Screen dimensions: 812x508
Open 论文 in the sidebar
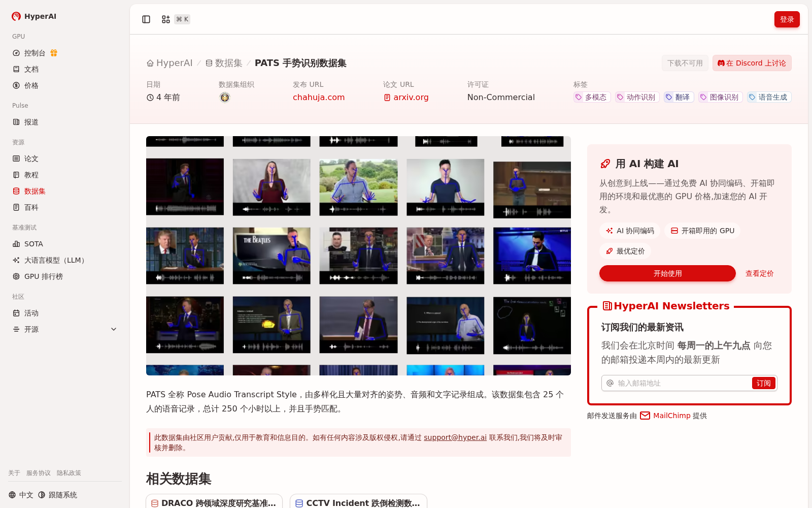pos(65,158)
